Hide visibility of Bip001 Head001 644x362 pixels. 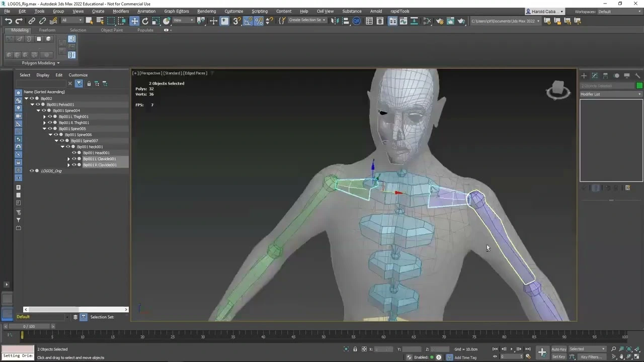pyautogui.click(x=74, y=153)
